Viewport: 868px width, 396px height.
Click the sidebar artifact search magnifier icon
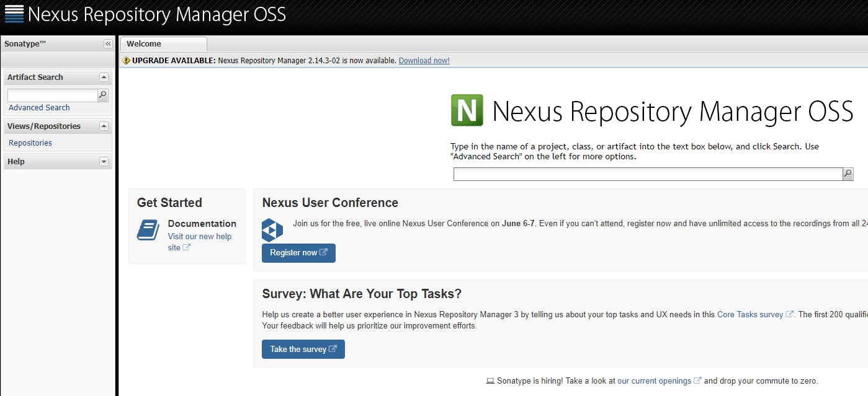pyautogui.click(x=103, y=95)
